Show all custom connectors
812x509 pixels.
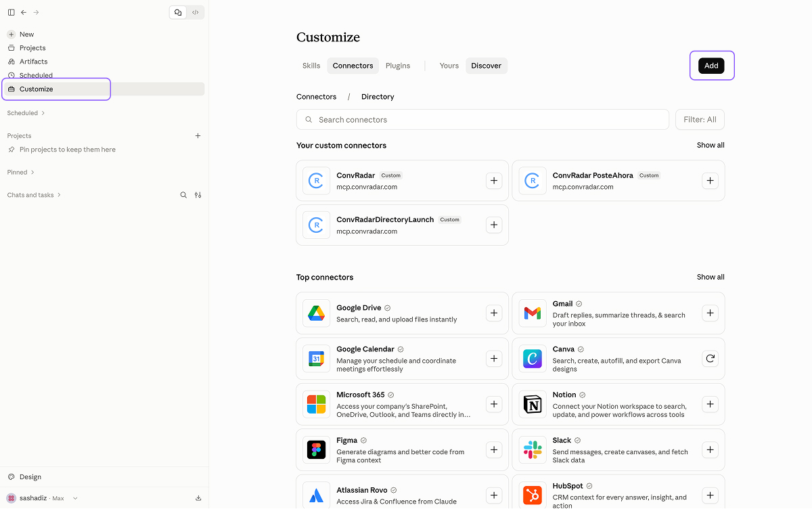[710, 146]
